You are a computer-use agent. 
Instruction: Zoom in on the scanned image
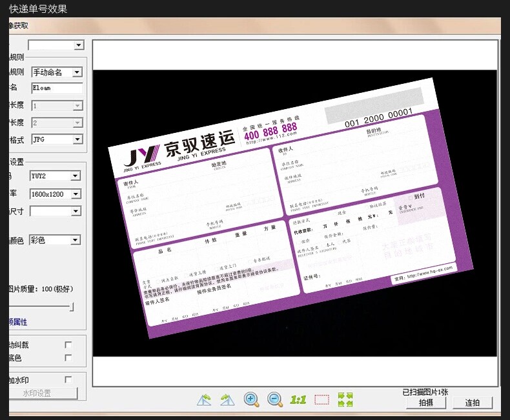(x=251, y=399)
